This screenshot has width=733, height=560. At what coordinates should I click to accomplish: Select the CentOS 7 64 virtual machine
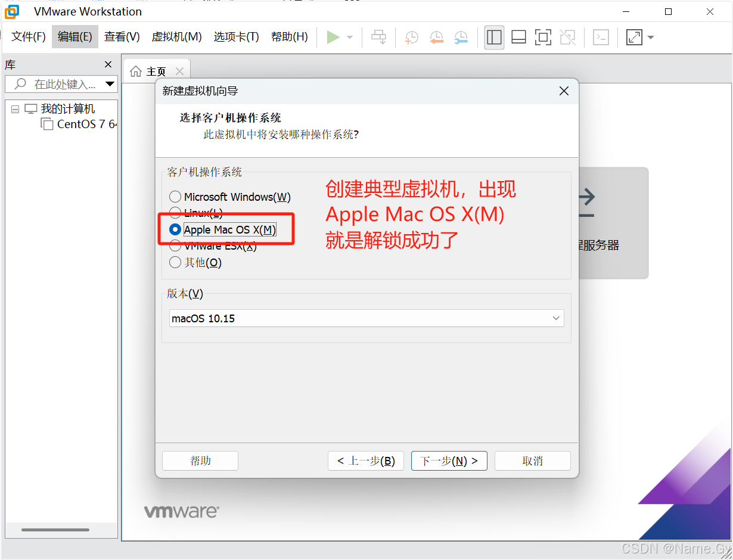click(79, 124)
